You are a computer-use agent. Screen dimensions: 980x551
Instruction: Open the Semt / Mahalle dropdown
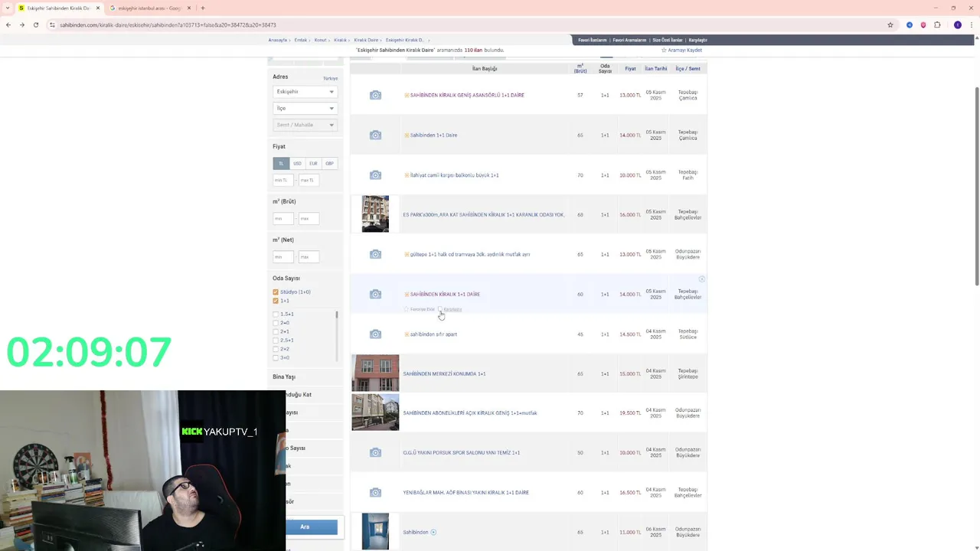pyautogui.click(x=305, y=125)
